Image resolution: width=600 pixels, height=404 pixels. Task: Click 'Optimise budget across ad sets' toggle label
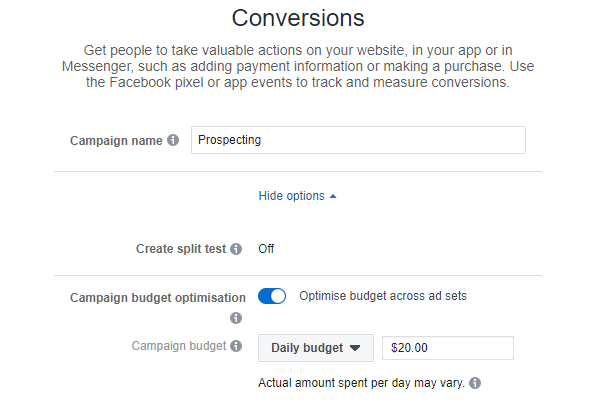383,296
